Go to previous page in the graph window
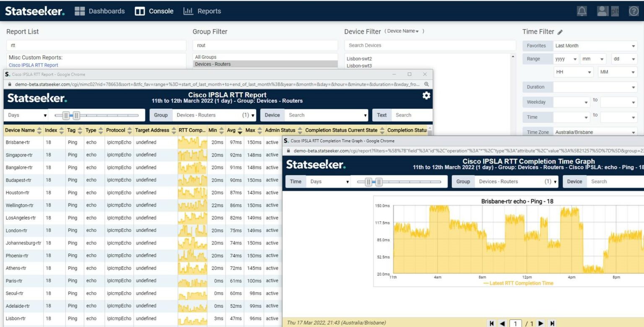 click(x=502, y=323)
